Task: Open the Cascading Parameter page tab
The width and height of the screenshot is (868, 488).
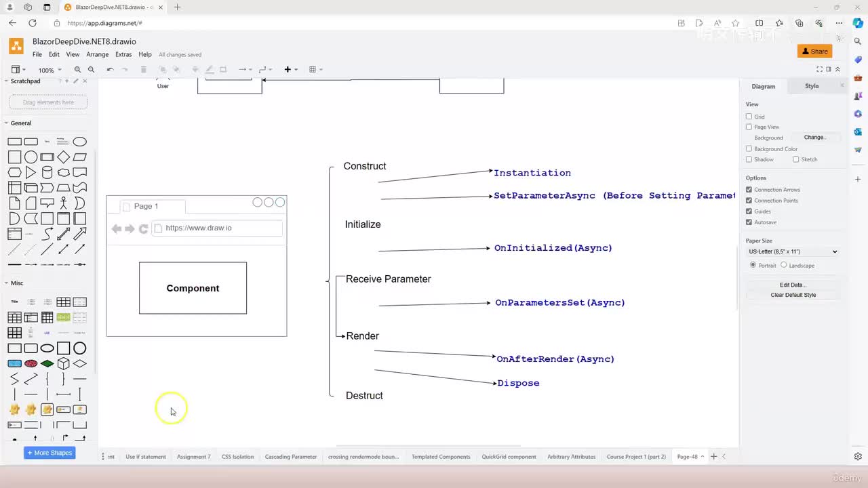Action: [291, 457]
